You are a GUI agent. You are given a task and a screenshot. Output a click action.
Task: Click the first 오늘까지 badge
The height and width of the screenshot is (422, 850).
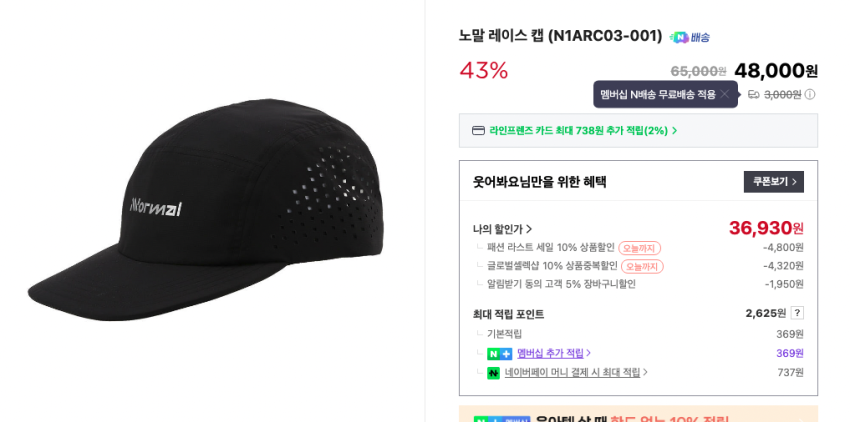[x=639, y=248]
